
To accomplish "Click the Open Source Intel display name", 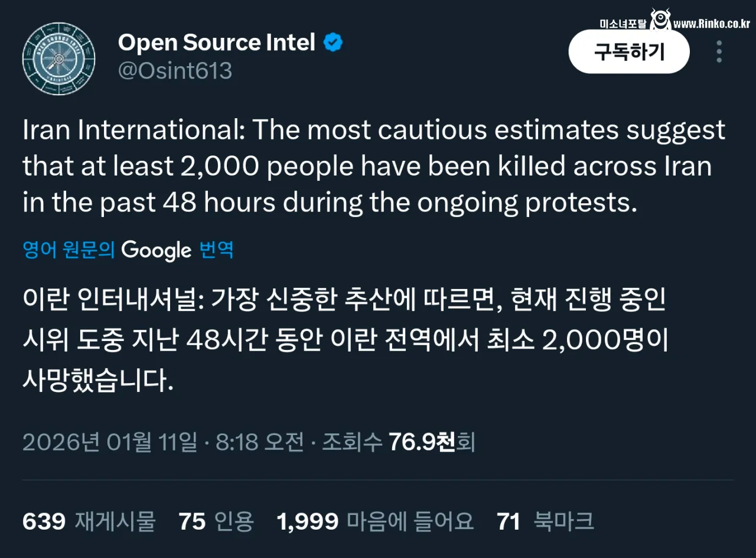I will [x=217, y=42].
